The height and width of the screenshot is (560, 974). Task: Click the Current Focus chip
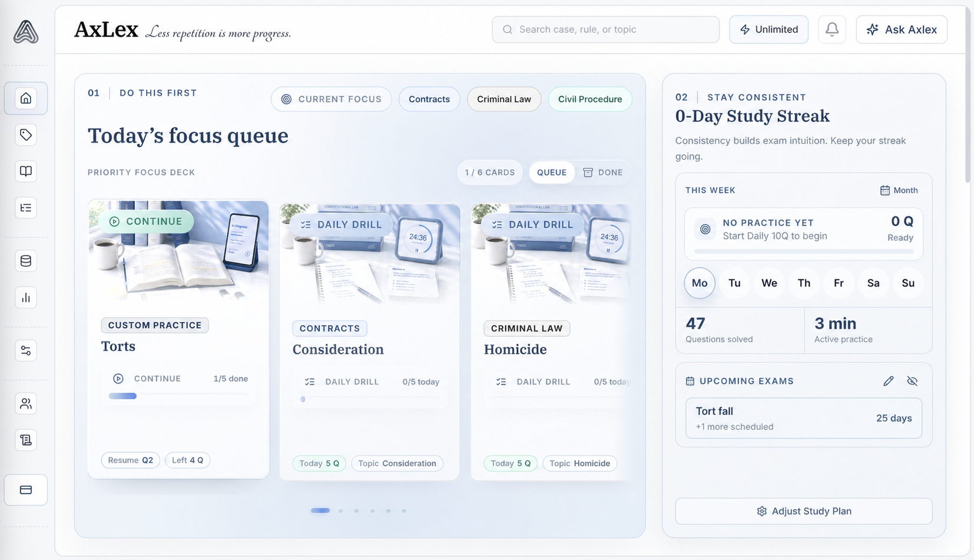pos(331,99)
